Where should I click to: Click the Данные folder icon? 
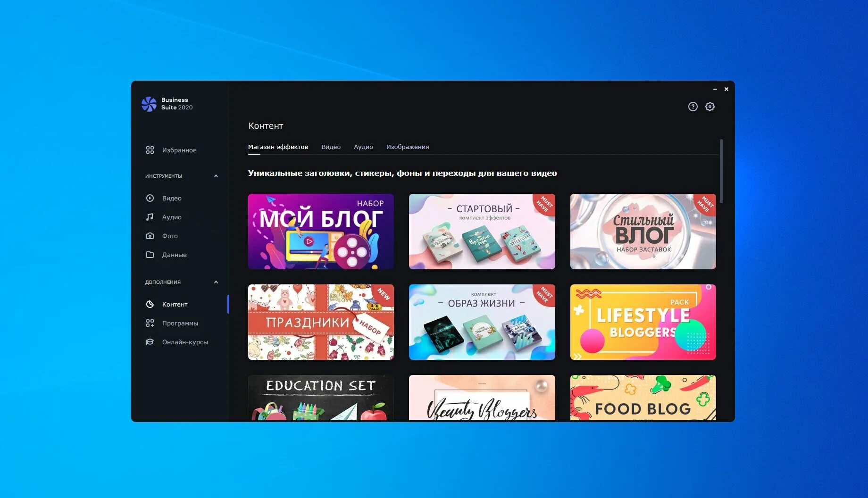pyautogui.click(x=150, y=255)
